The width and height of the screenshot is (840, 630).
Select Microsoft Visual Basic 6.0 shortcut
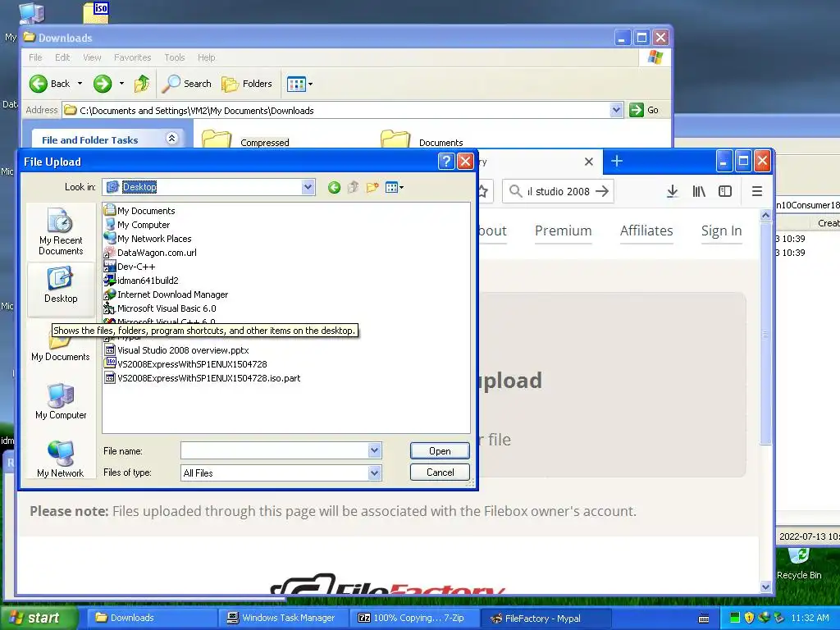click(160, 308)
